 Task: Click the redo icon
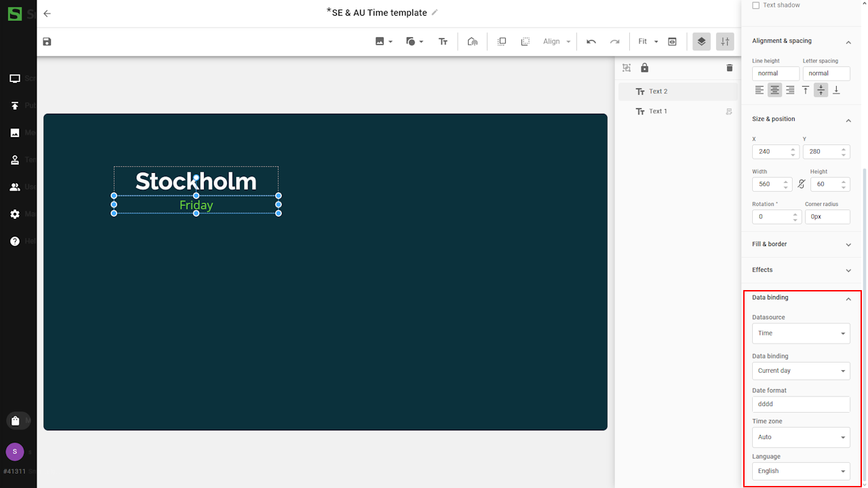click(x=614, y=42)
